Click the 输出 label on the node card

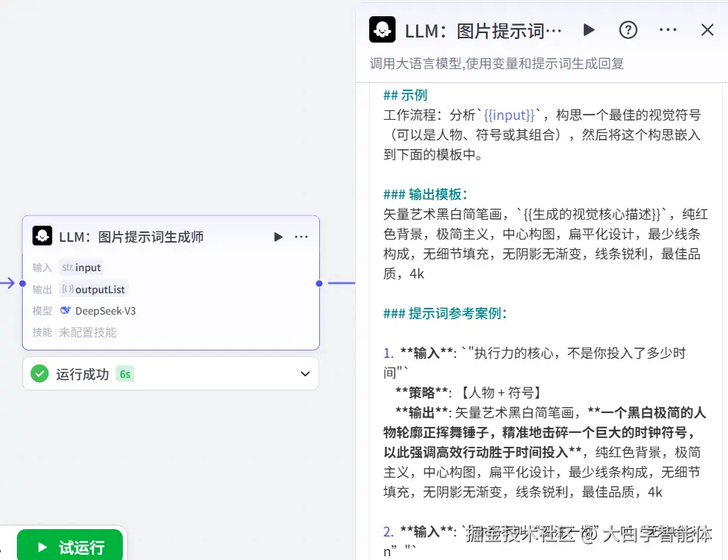tap(42, 290)
